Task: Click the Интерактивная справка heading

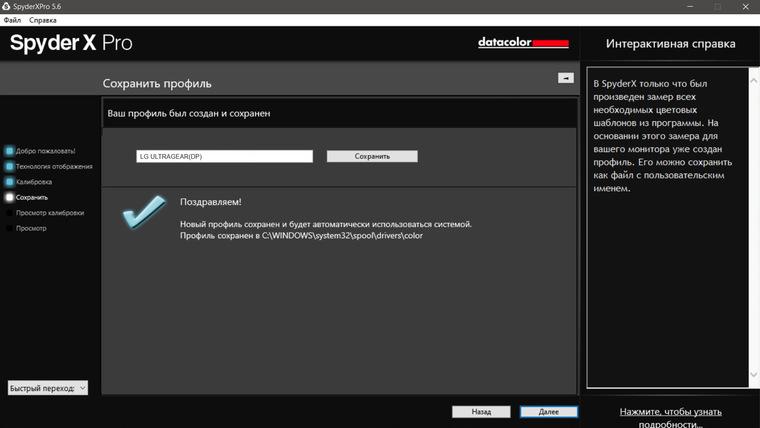Action: [670, 44]
